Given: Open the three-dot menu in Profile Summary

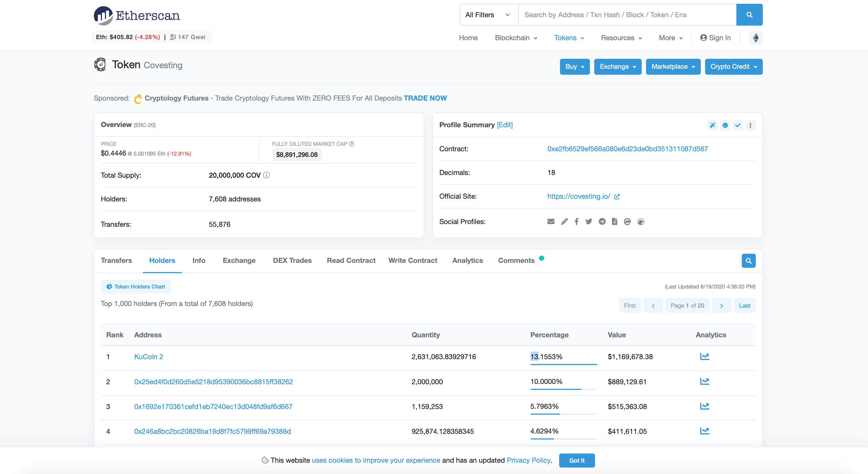Looking at the screenshot, I should pyautogui.click(x=750, y=125).
